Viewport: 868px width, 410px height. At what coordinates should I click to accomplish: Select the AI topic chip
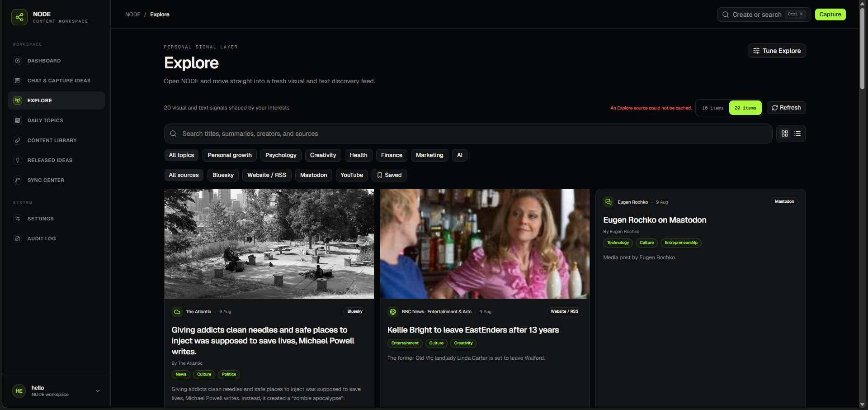460,155
